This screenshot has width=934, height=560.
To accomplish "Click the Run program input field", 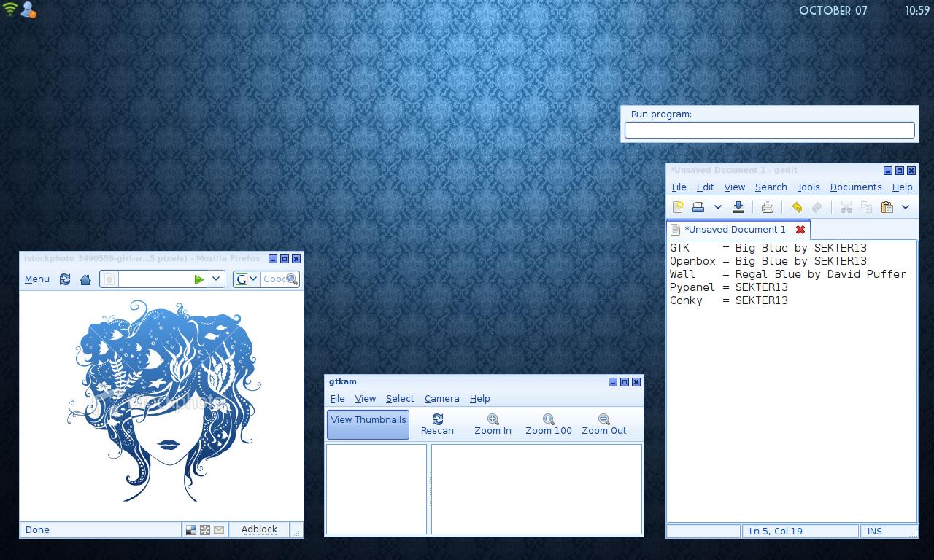I will click(770, 131).
